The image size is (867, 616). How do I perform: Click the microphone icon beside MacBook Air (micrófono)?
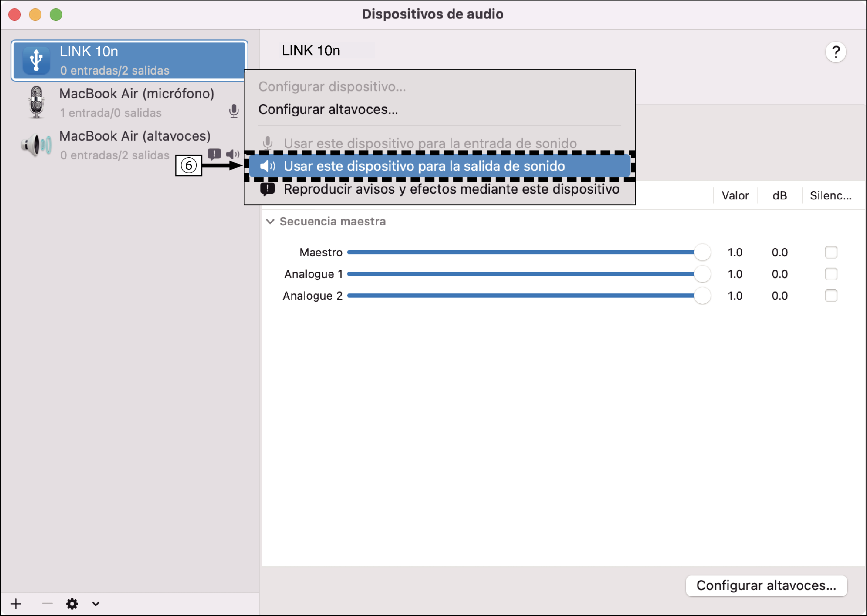pyautogui.click(x=233, y=111)
